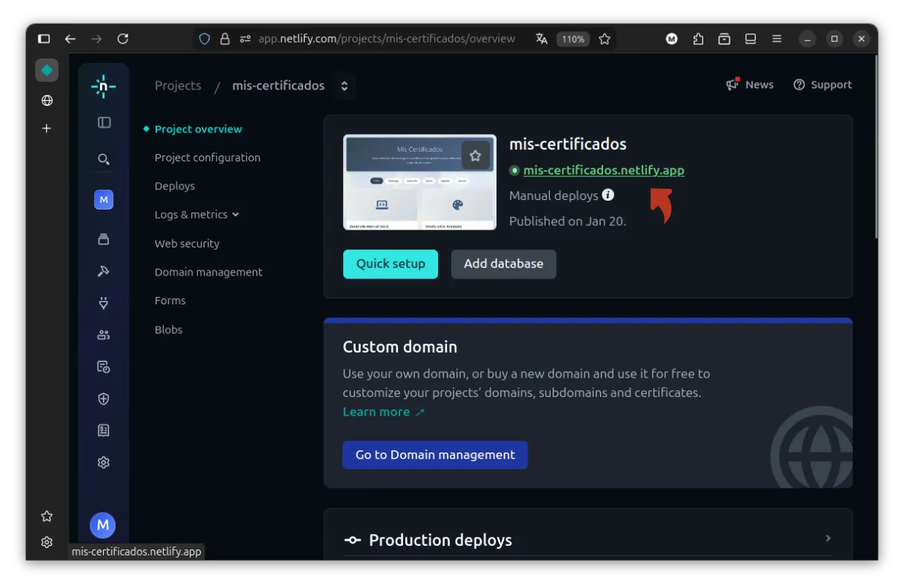This screenshot has height=588, width=904.
Task: Open the project switcher next to mis-certificados
Action: pyautogui.click(x=345, y=86)
